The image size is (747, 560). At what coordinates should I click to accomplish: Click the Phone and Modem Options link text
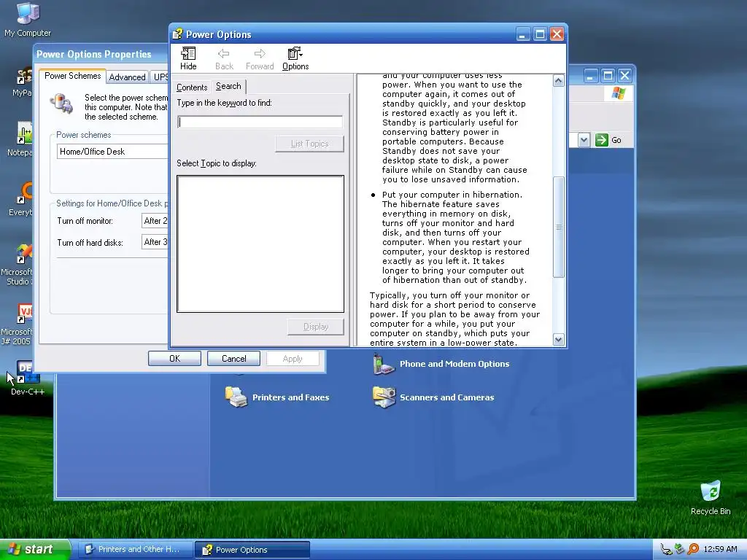[454, 364]
